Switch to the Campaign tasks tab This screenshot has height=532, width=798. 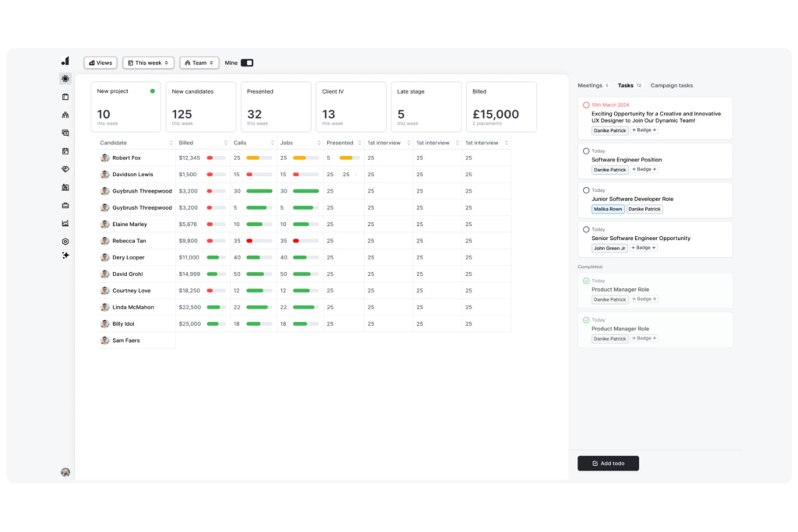coord(671,86)
